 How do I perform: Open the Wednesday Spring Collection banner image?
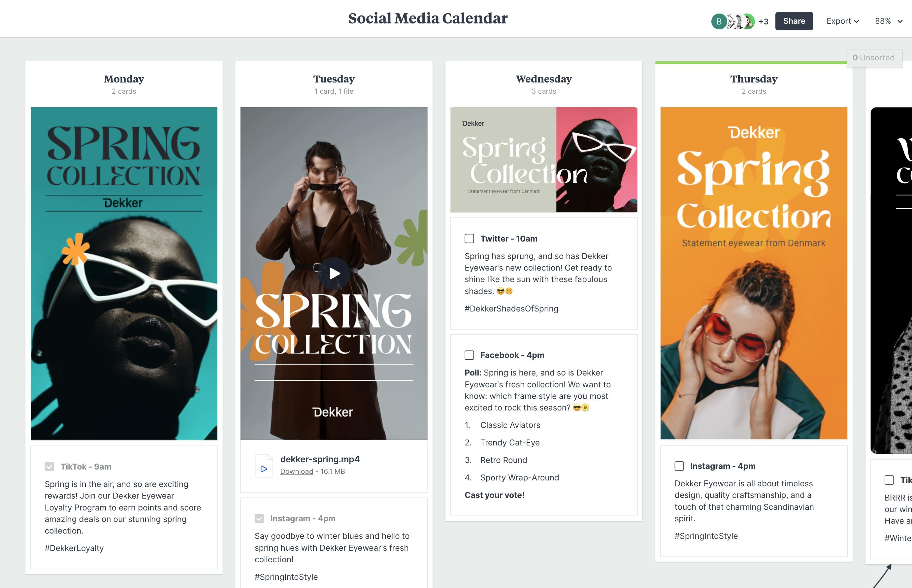[x=544, y=160]
